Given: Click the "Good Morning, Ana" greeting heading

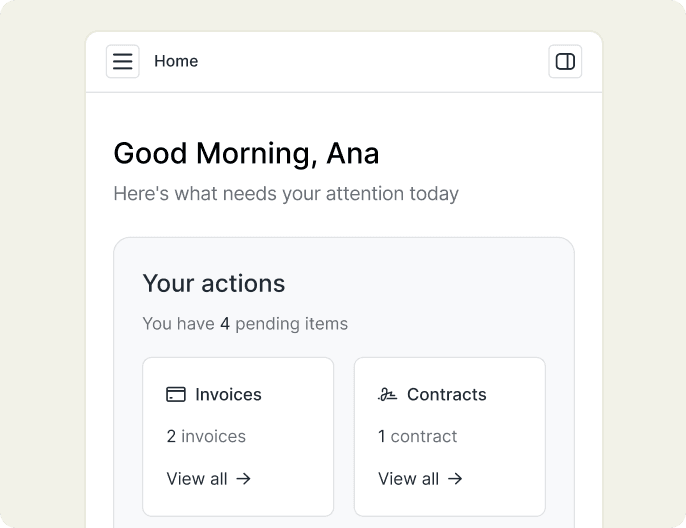Looking at the screenshot, I should (x=246, y=153).
